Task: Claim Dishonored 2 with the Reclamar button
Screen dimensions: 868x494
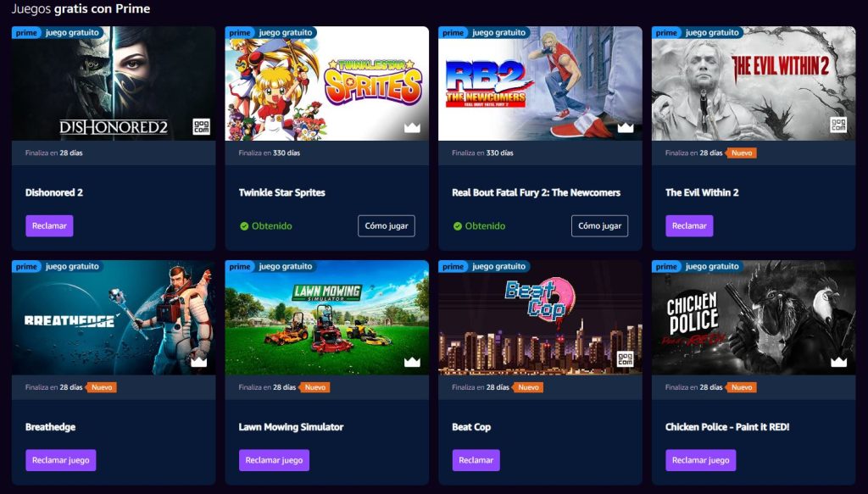Action: 49,225
